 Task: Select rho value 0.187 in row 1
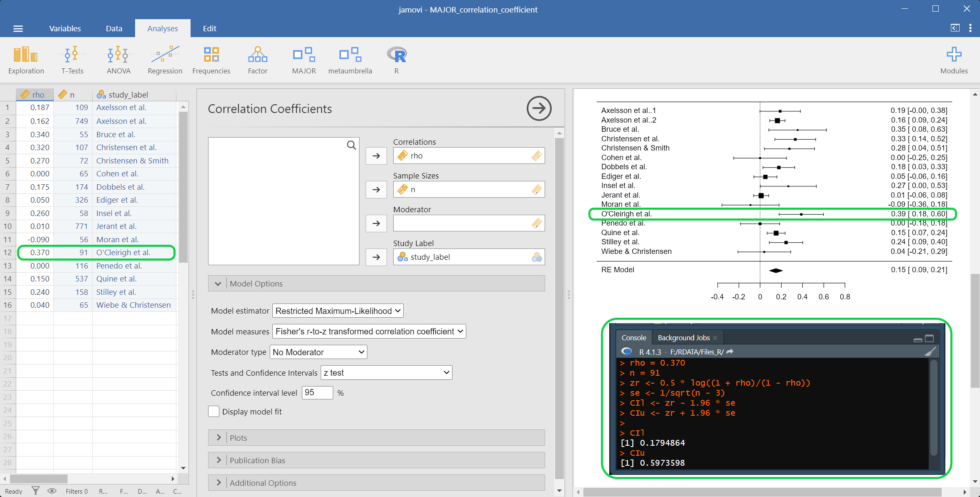pyautogui.click(x=35, y=108)
